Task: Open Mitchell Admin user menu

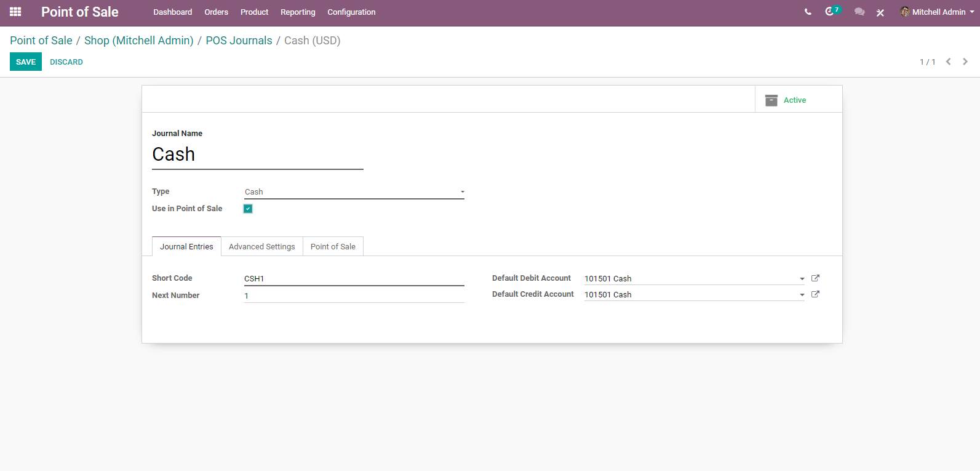Action: pyautogui.click(x=937, y=12)
